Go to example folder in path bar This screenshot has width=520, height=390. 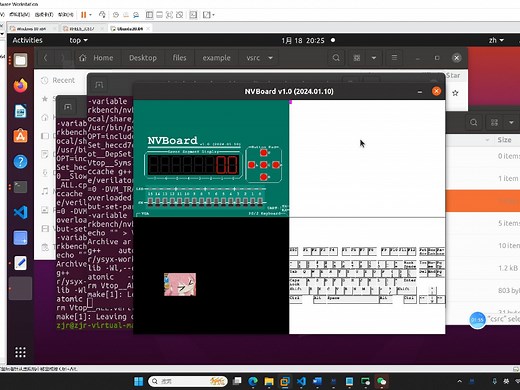pos(216,58)
